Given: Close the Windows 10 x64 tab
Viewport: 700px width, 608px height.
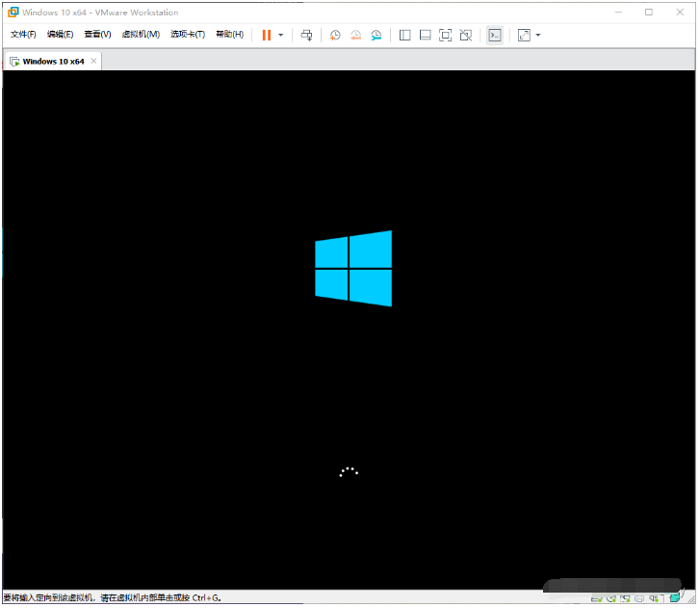Looking at the screenshot, I should coord(93,61).
